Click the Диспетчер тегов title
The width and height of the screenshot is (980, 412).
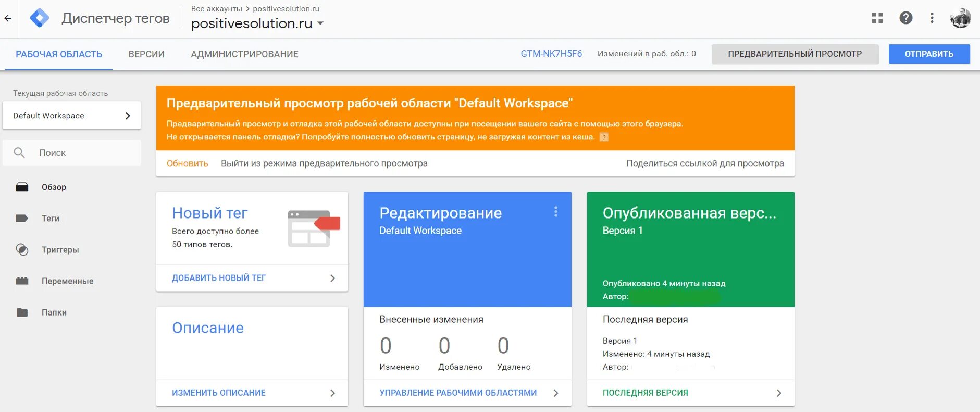click(x=116, y=18)
